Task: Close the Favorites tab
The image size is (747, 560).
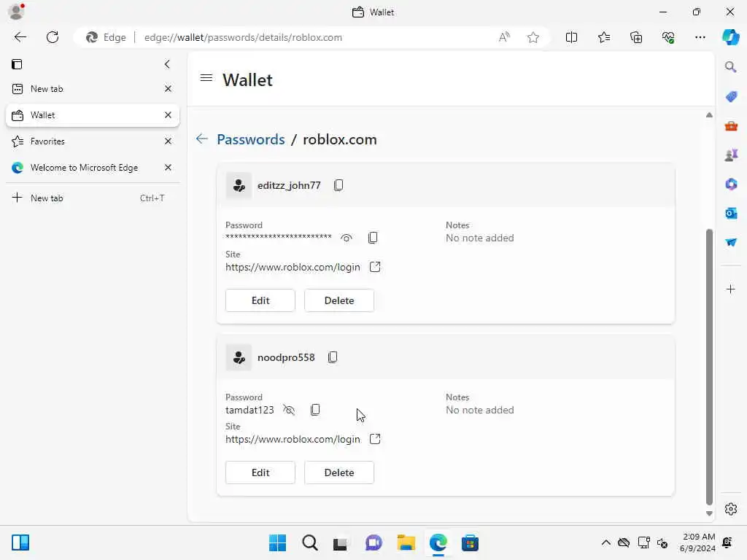Action: (x=168, y=141)
